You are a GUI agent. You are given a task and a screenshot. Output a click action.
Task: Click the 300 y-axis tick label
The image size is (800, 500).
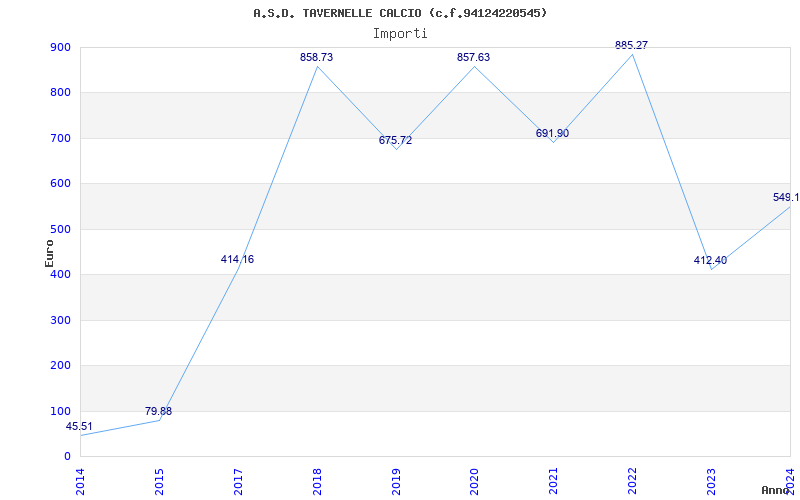(60, 320)
